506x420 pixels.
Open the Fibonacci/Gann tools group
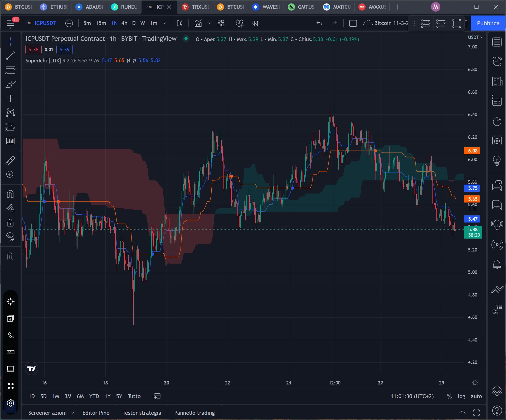pyautogui.click(x=10, y=70)
